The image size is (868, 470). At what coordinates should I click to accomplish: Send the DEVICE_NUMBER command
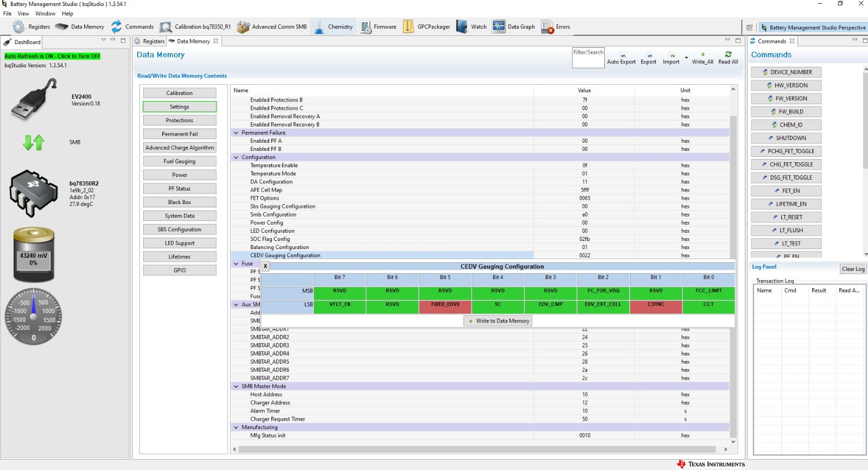pos(786,72)
